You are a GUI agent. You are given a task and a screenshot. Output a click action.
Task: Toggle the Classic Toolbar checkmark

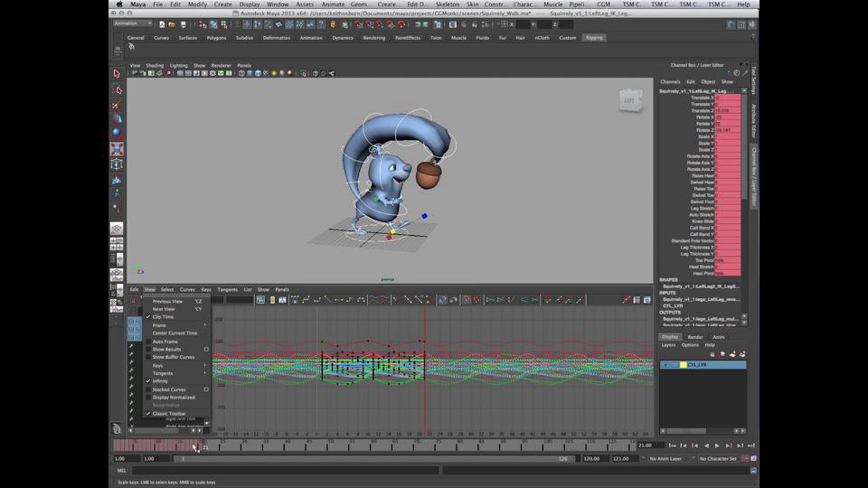148,413
